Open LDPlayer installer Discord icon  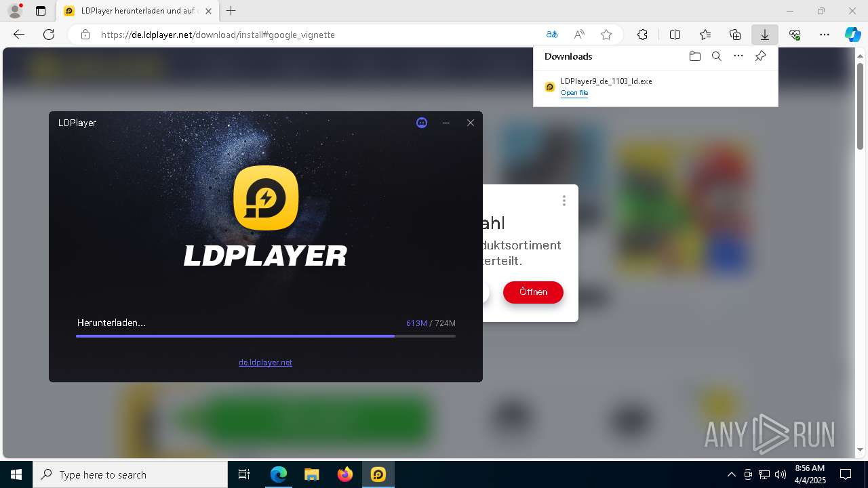point(422,123)
